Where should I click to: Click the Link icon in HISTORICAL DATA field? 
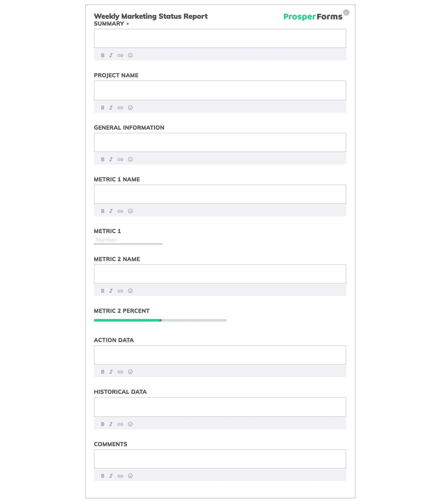tap(121, 424)
